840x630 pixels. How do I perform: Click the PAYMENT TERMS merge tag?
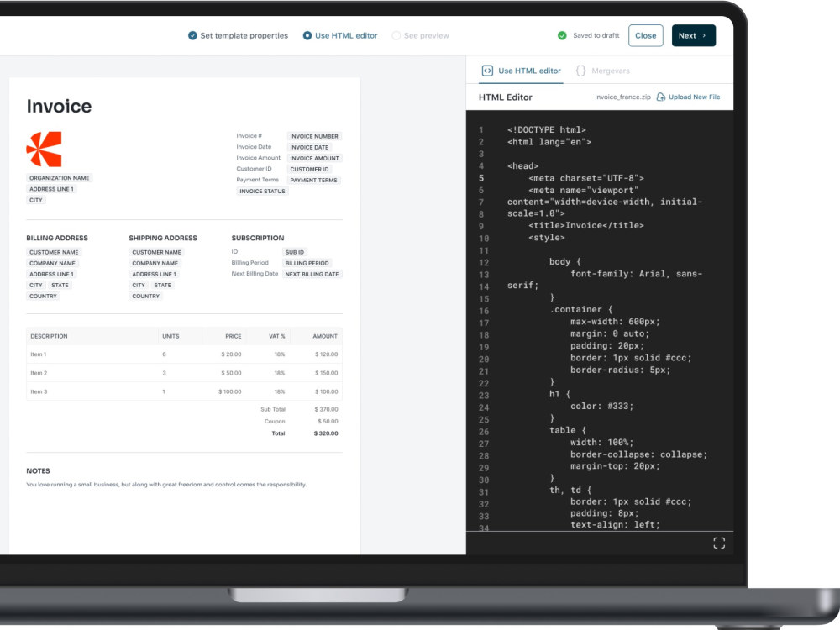tap(313, 181)
